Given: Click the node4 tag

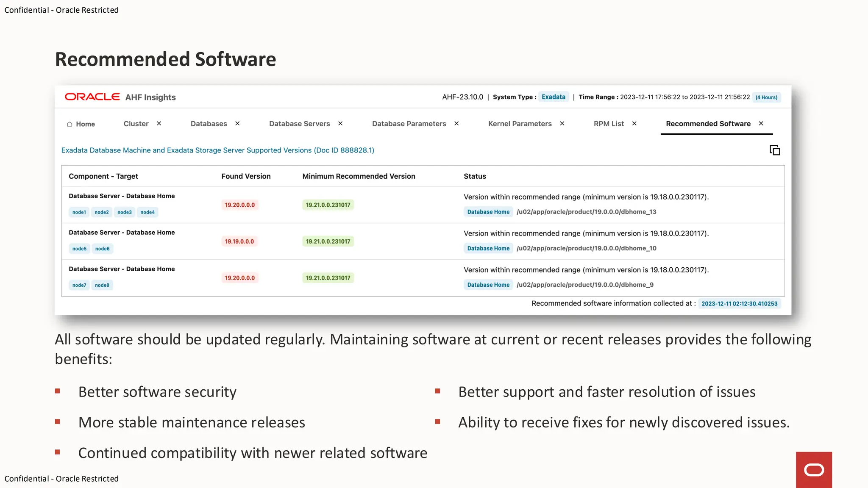Looking at the screenshot, I should pos(147,212).
